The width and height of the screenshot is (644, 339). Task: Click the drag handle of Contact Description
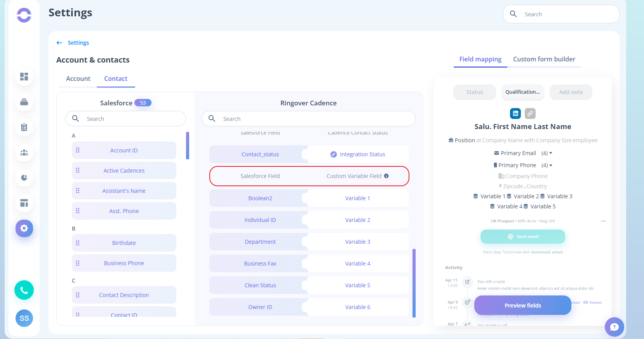pos(78,295)
